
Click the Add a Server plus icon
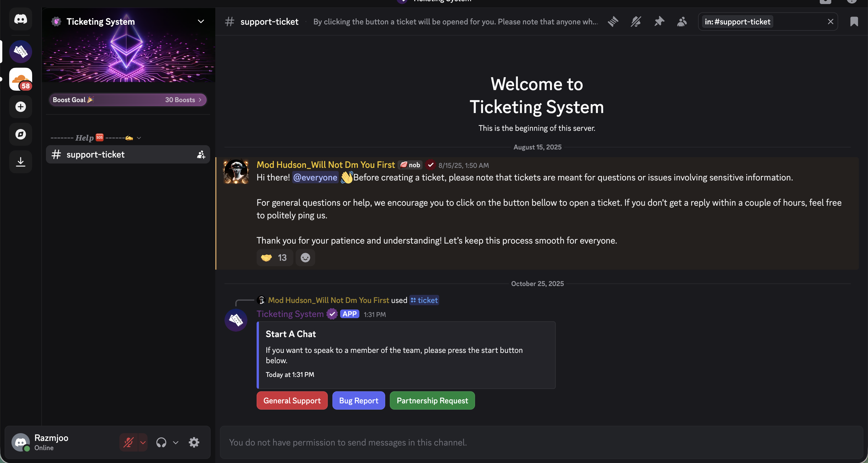(21, 107)
